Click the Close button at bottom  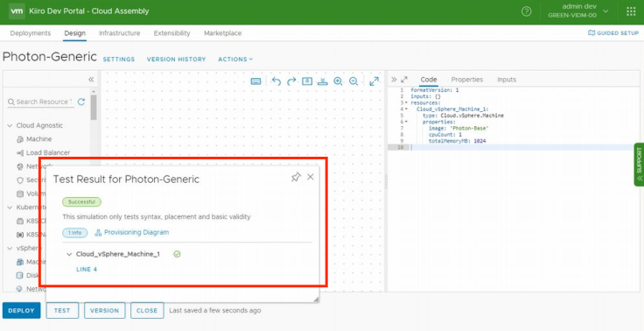(147, 311)
